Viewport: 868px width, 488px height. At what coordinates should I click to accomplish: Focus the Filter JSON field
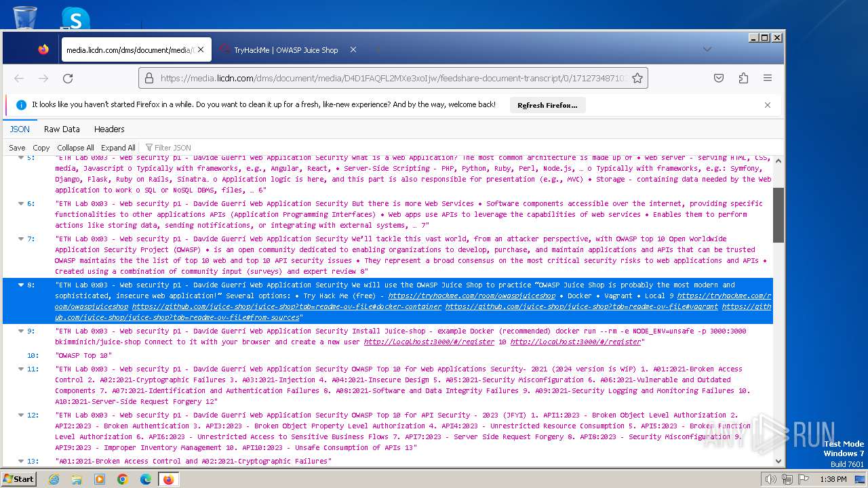(173, 148)
